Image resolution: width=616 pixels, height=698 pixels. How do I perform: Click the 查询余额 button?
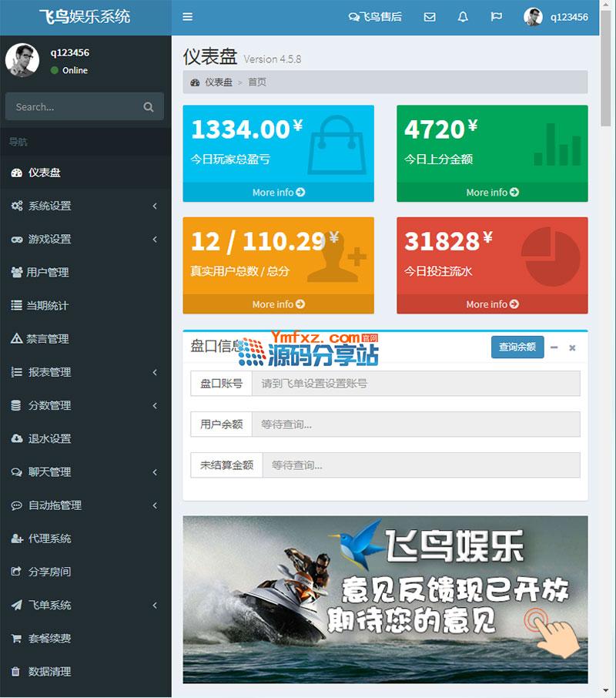517,347
